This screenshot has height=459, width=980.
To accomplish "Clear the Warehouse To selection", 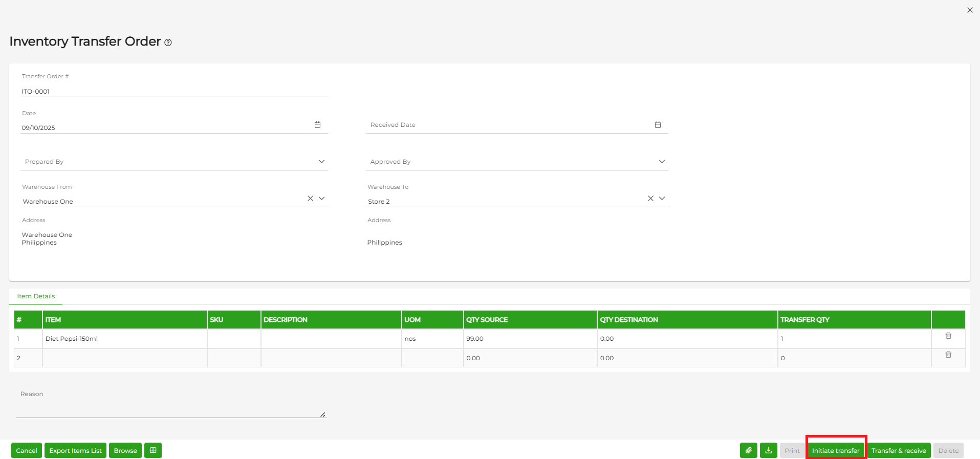I will pos(650,199).
